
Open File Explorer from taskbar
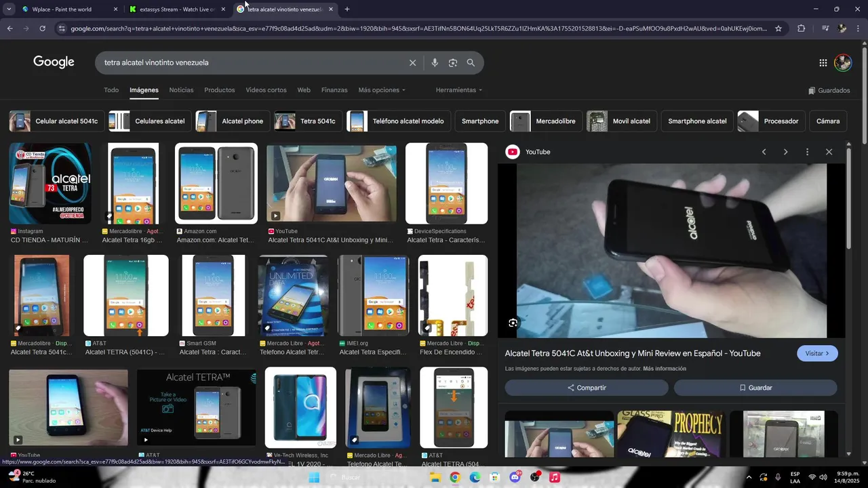tap(435, 477)
